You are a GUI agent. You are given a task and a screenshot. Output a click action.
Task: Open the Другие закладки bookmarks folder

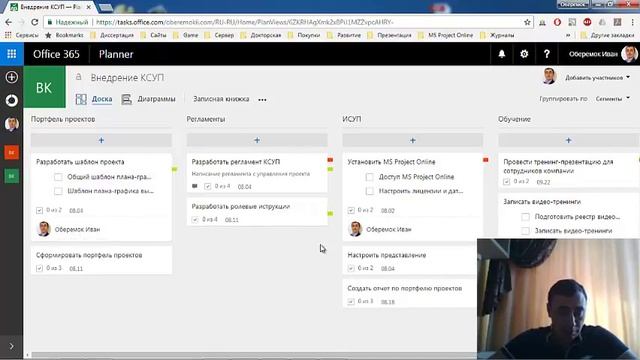(x=607, y=35)
